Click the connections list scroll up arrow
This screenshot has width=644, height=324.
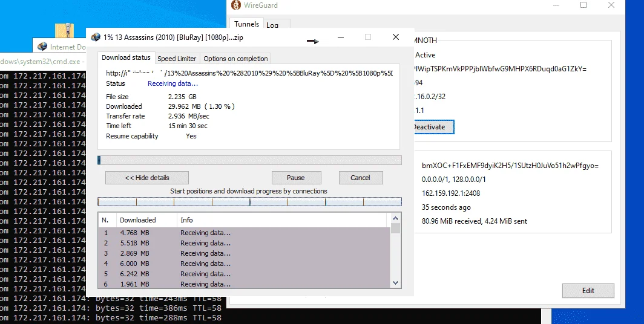coord(395,219)
